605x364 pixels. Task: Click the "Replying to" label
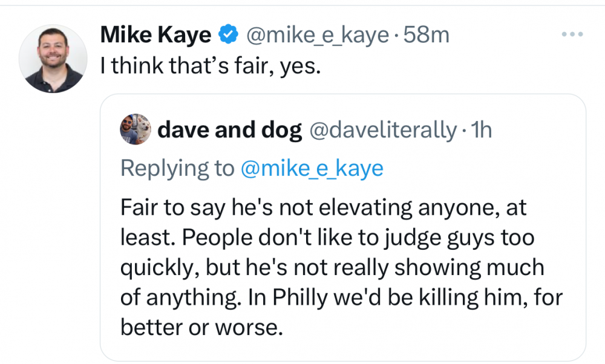[x=177, y=168]
